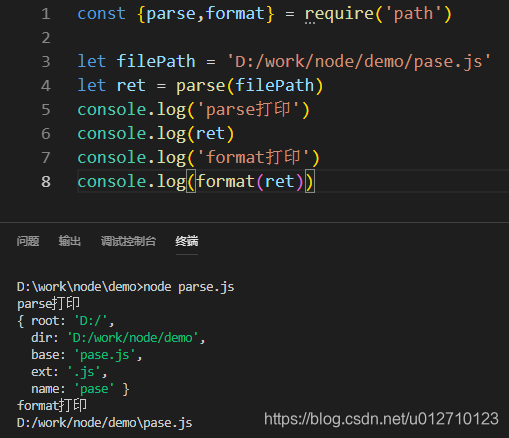Switch to the 问题 panel tab

point(28,241)
